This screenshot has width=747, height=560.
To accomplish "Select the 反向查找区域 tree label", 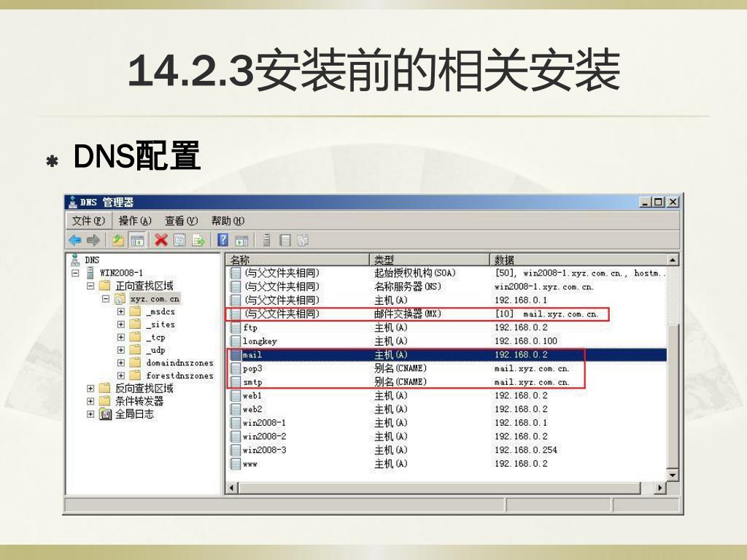I will 144,389.
